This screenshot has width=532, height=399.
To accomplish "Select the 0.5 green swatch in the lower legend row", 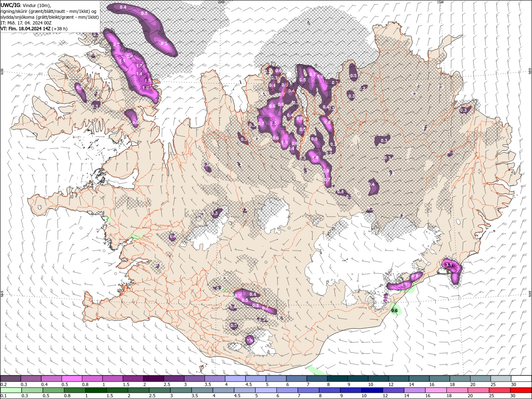I will coord(53,390).
